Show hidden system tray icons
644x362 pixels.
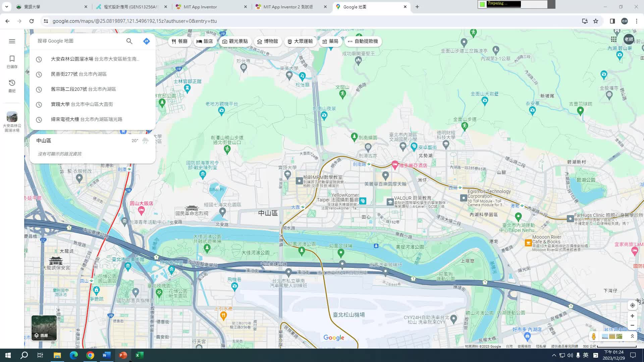pos(554,355)
